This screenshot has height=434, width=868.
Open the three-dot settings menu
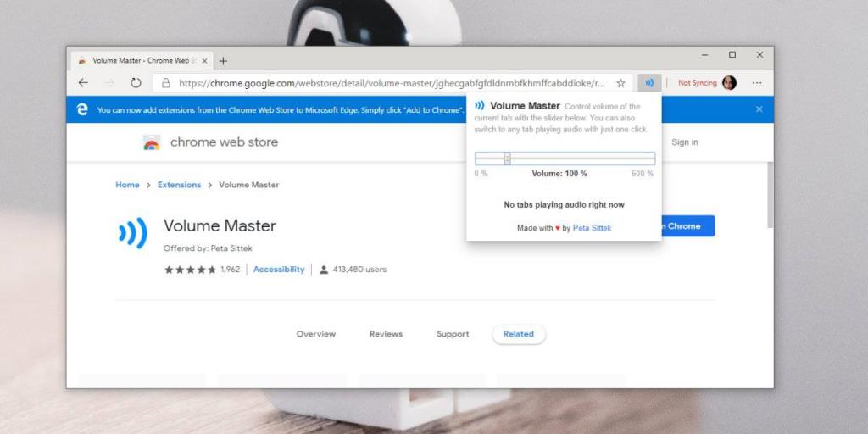[757, 83]
